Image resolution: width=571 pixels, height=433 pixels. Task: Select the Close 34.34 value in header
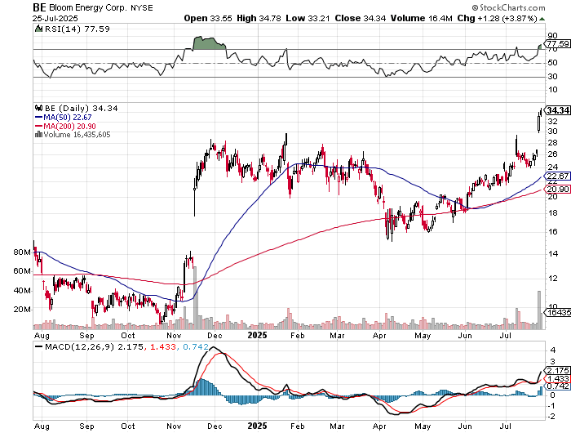click(360, 18)
